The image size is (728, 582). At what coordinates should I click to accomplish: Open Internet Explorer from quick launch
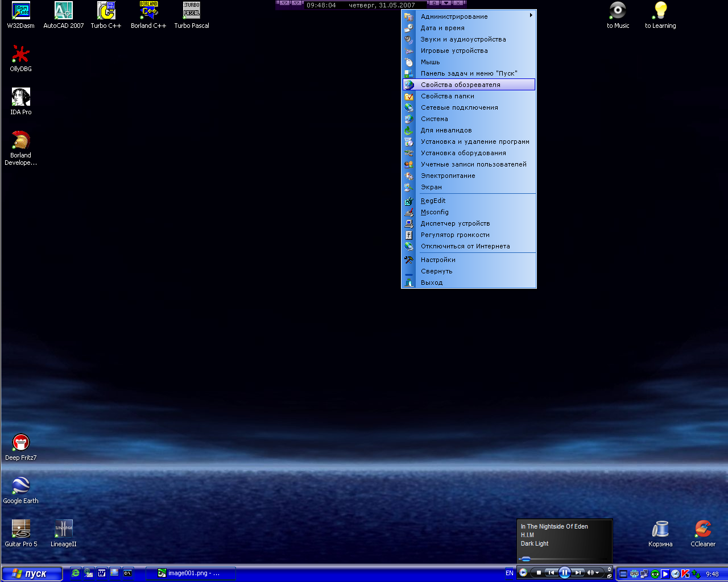(75, 573)
